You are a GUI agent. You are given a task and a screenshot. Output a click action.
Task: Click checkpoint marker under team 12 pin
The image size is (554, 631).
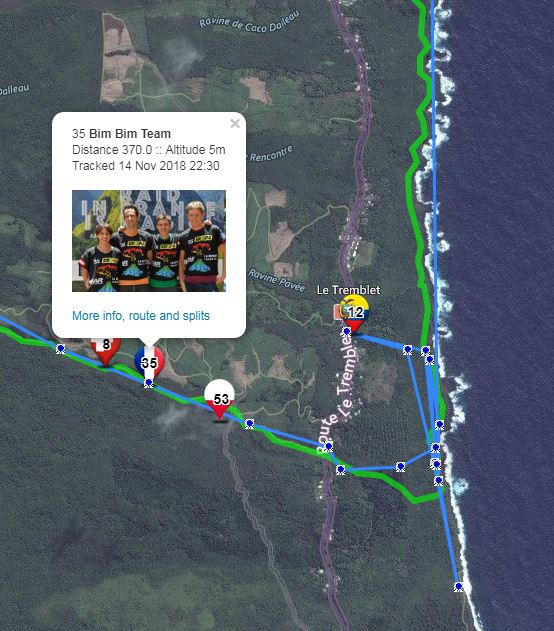(x=347, y=332)
